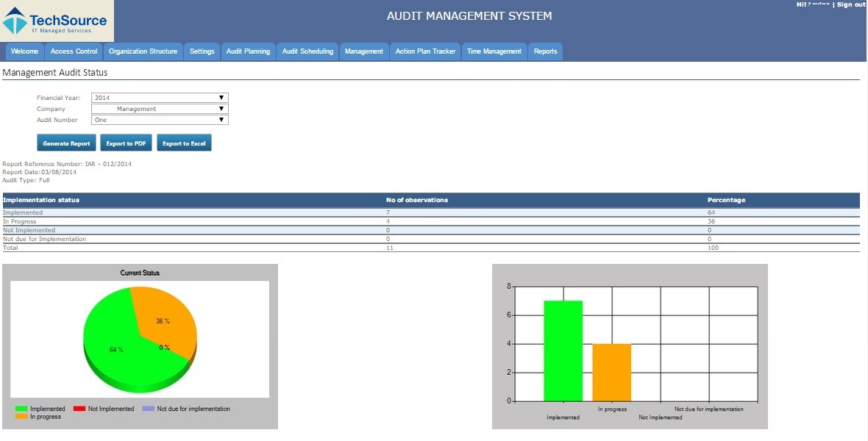This screenshot has width=868, height=441.
Task: Click the TechSource logo
Action: click(x=56, y=21)
